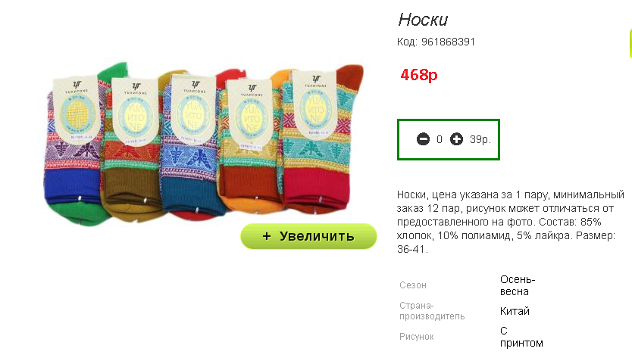Click the product description paragraph
The height and width of the screenshot is (364, 632).
click(510, 222)
